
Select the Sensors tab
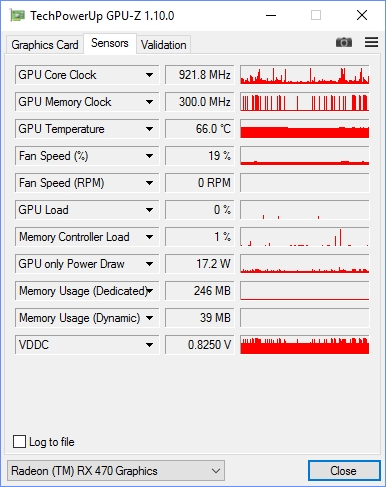coord(110,43)
